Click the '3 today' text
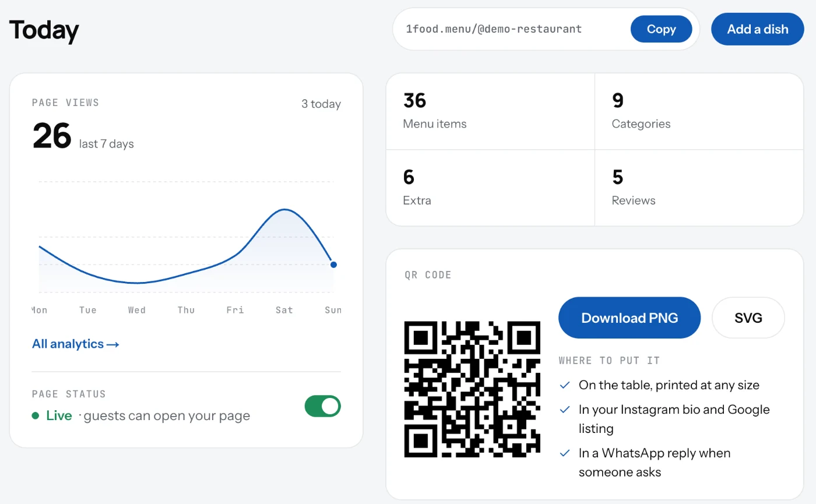 (321, 104)
